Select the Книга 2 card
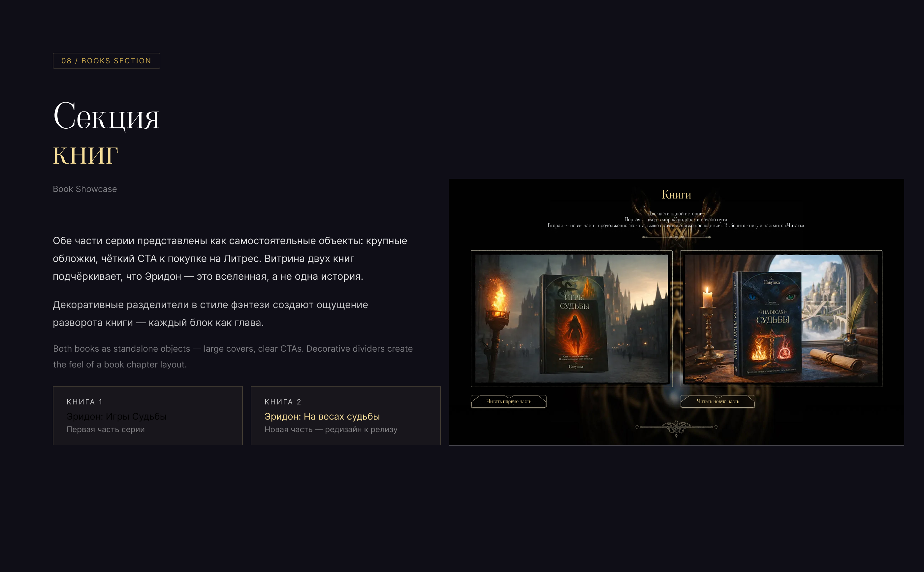 pyautogui.click(x=345, y=415)
